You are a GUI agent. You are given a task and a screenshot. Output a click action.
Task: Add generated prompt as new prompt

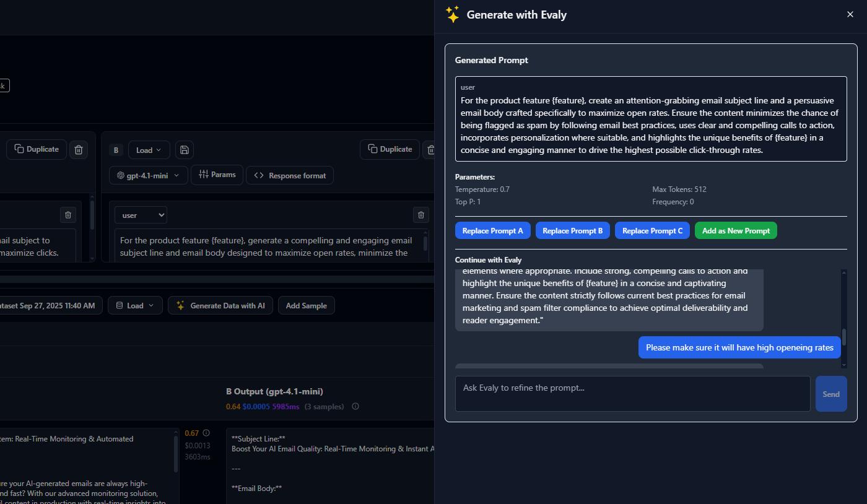pyautogui.click(x=736, y=231)
